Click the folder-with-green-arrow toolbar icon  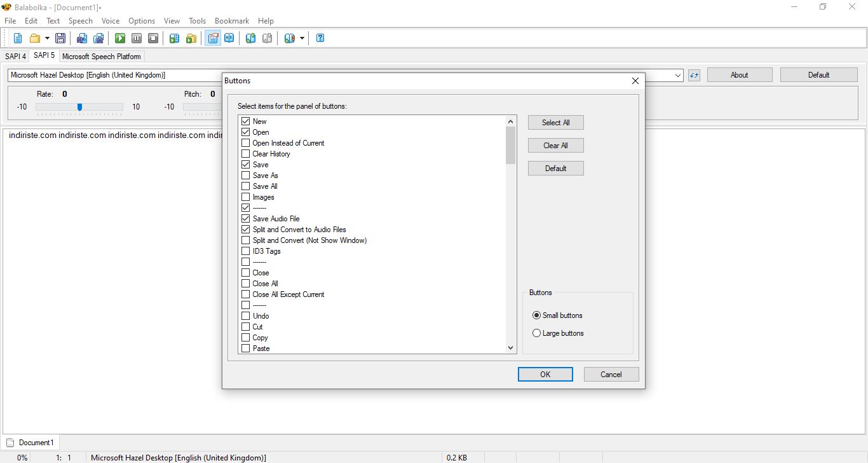(191, 38)
